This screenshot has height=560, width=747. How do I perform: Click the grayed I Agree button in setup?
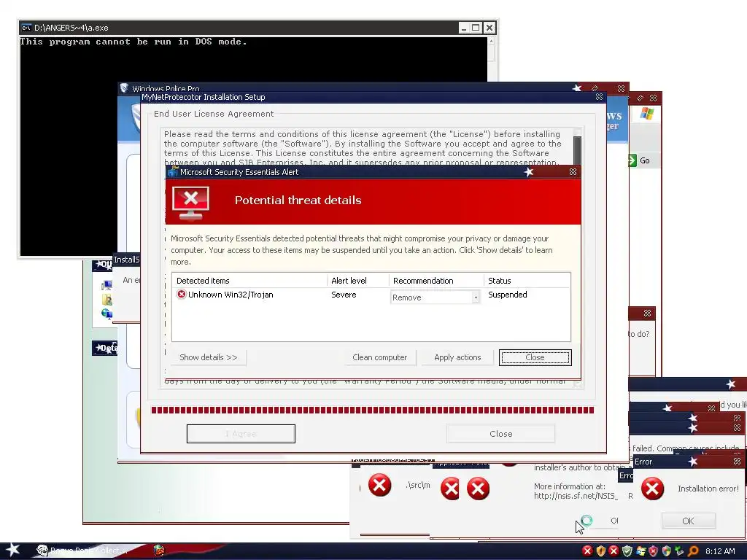pyautogui.click(x=241, y=433)
